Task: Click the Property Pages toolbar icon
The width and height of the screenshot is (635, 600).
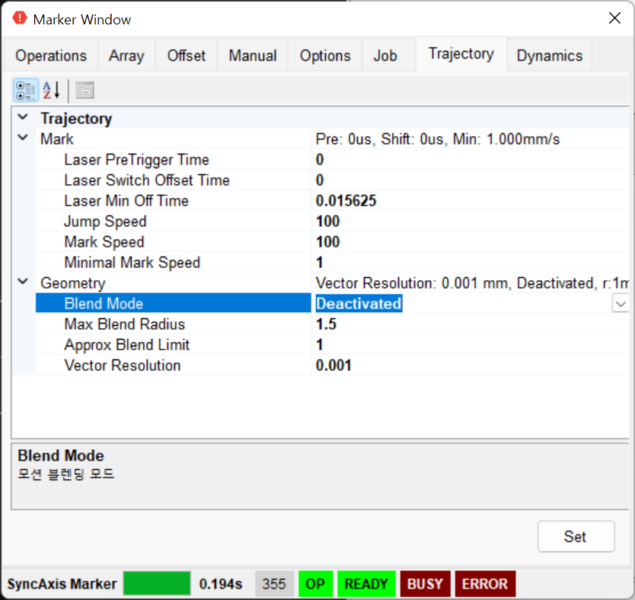Action: pyautogui.click(x=85, y=90)
